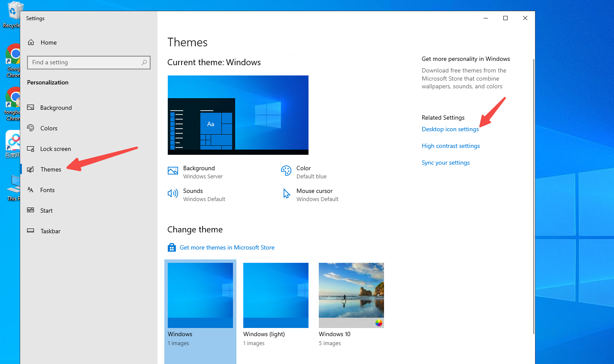Image resolution: width=614 pixels, height=364 pixels.
Task: Click the 'Personalization' sidebar heading
Action: click(48, 82)
